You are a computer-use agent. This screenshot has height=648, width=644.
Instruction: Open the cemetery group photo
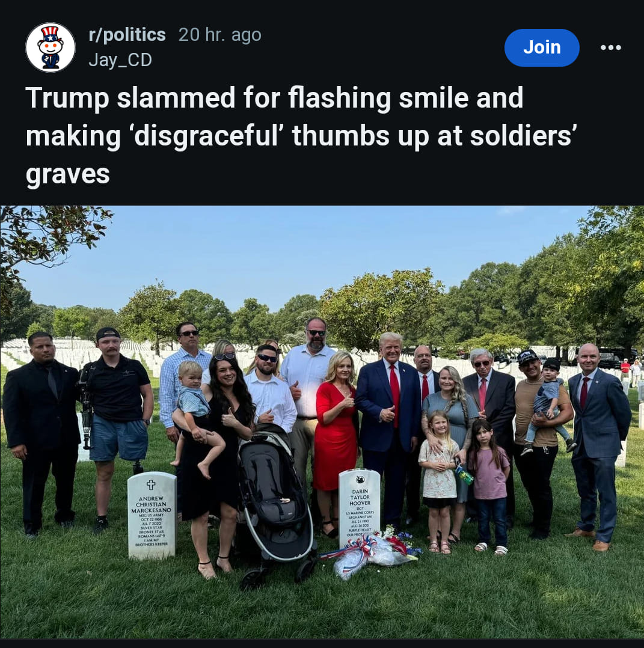click(x=322, y=422)
